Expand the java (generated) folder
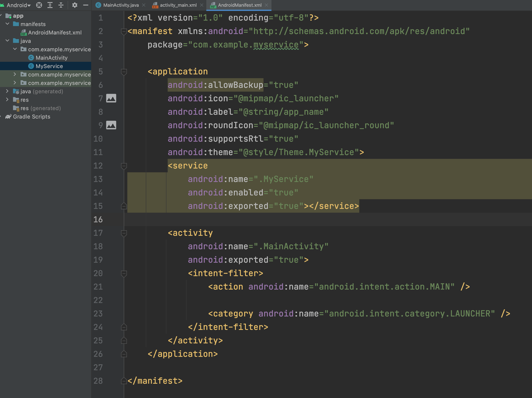 point(7,91)
